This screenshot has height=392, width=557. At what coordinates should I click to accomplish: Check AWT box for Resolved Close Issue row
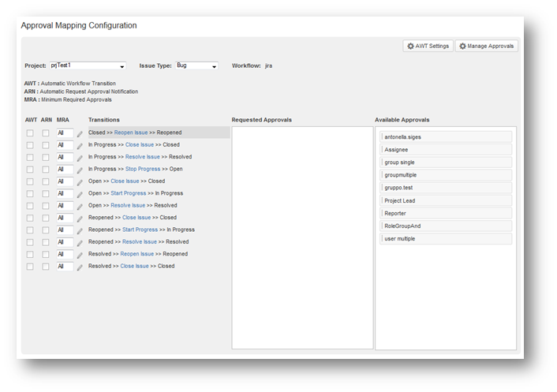30,267
